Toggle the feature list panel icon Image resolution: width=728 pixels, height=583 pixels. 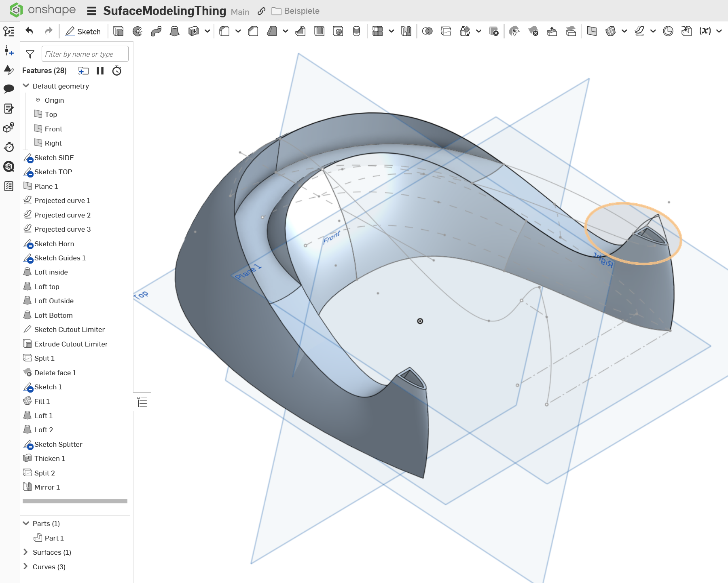(x=142, y=402)
